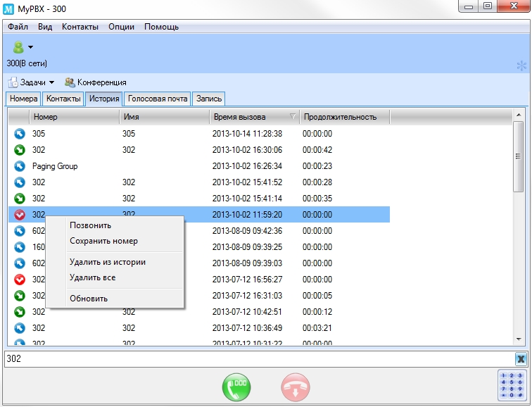Click the phone number input field
The image size is (532, 407).
pos(253,359)
